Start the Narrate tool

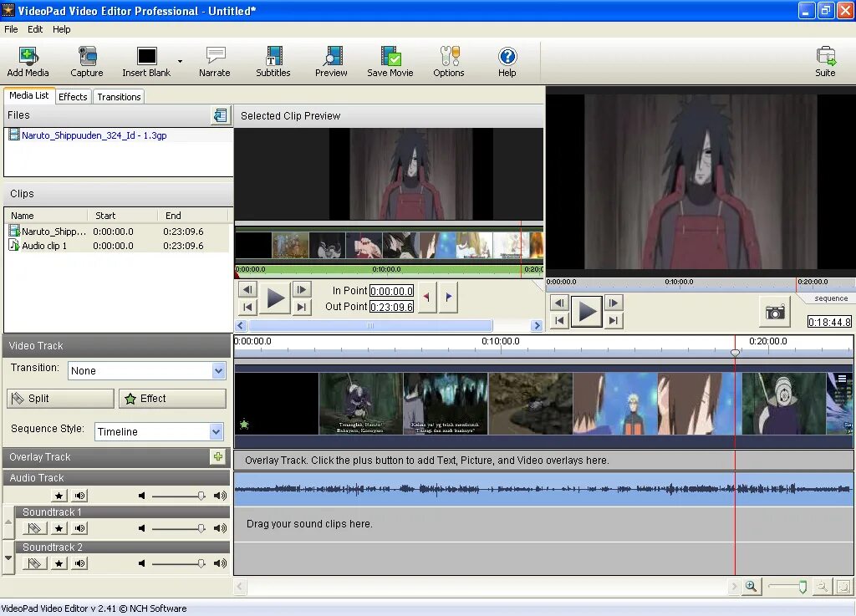click(x=215, y=62)
